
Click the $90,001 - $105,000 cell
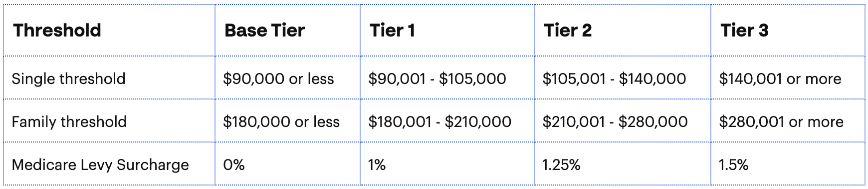point(447,78)
